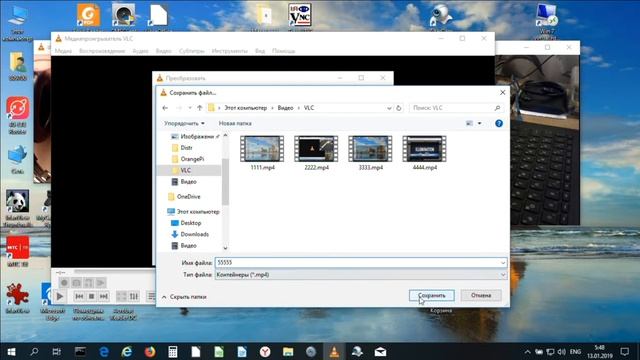640x360 pixels.
Task: Click VLC record button
Action: 64,283
